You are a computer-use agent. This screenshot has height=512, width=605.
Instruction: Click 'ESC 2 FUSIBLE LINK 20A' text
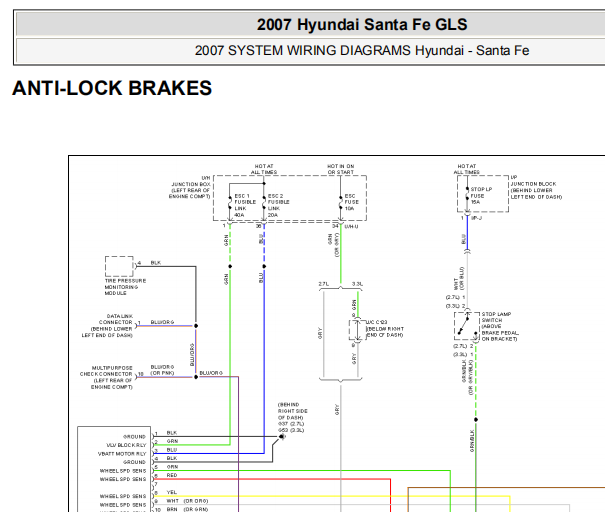coord(279,205)
